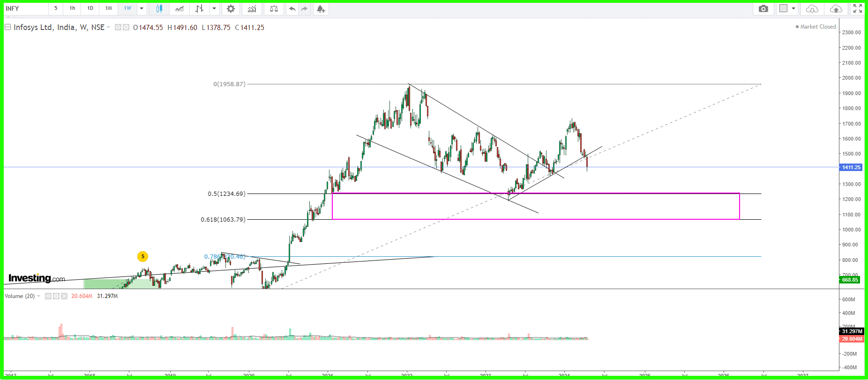
Task: Undo the last chart action
Action: [292, 8]
